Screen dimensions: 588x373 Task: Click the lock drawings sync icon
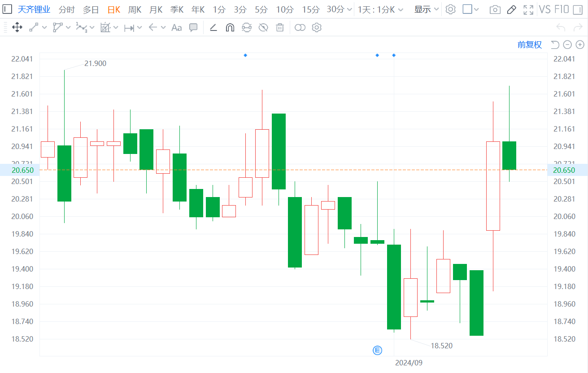click(246, 28)
